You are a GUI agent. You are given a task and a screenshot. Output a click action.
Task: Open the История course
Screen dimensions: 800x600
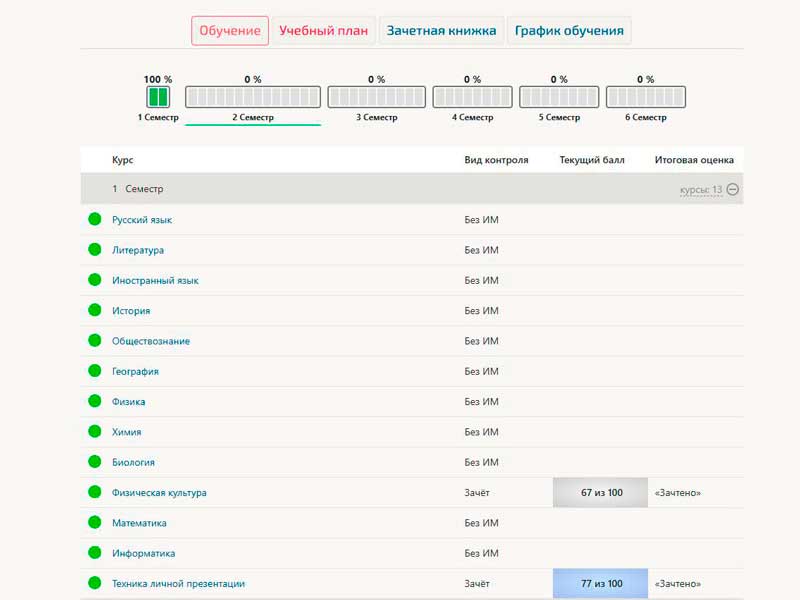pyautogui.click(x=131, y=311)
